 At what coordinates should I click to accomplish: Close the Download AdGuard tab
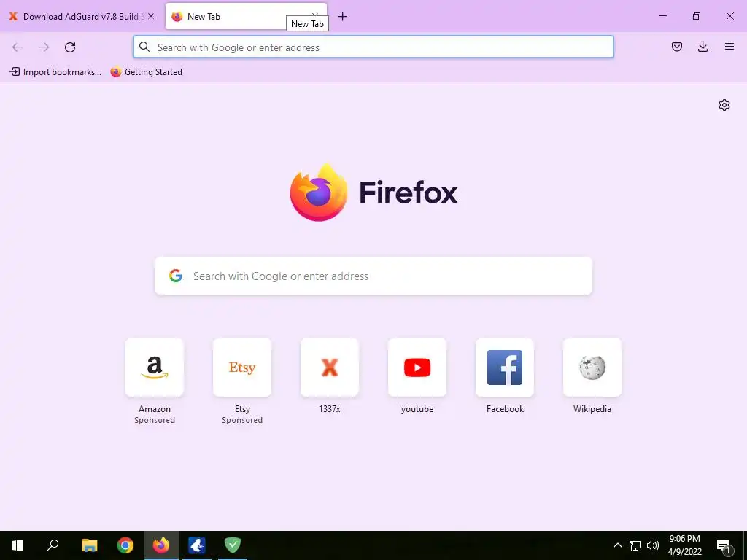point(151,16)
